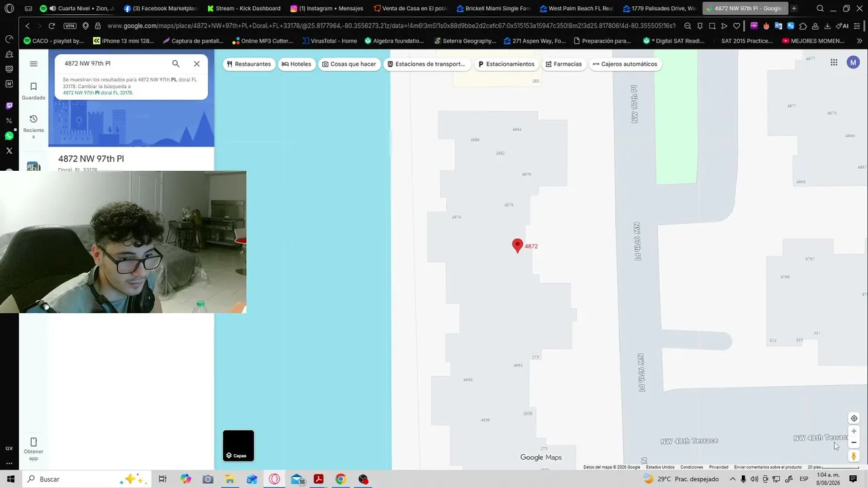Toggle the browser VPN badge
The height and width of the screenshot is (488, 868).
pyautogui.click(x=70, y=26)
